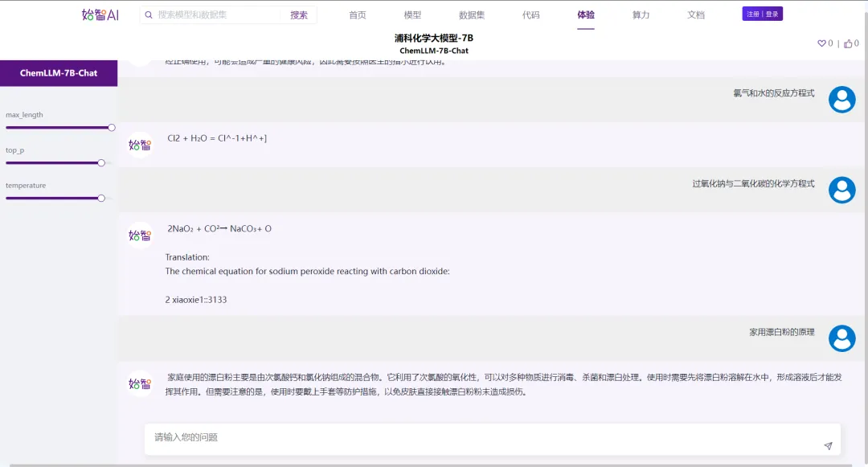Click bot avatar beside 家庭使用的漂白粉 answer
Image resolution: width=868 pixels, height=467 pixels.
pos(140,383)
